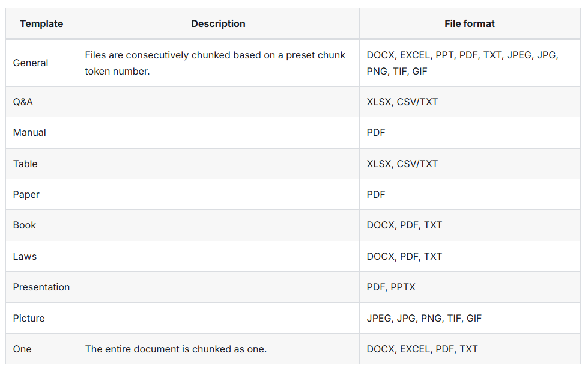The width and height of the screenshot is (588, 374).
Task: Click the General template description text
Action: coord(215,63)
